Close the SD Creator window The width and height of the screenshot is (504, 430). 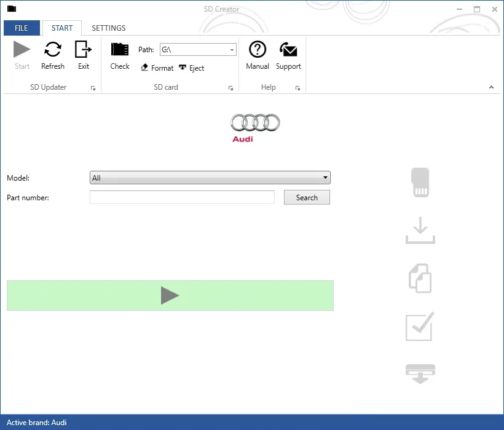tap(495, 9)
